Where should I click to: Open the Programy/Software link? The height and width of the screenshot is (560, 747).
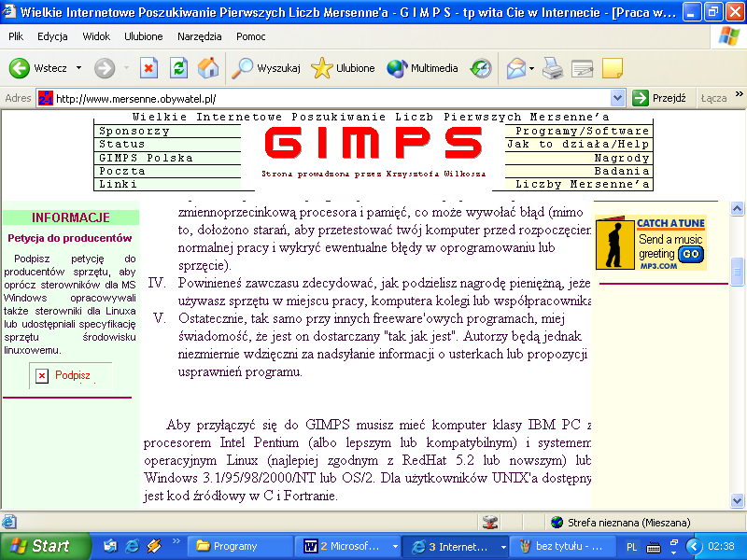pyautogui.click(x=582, y=131)
